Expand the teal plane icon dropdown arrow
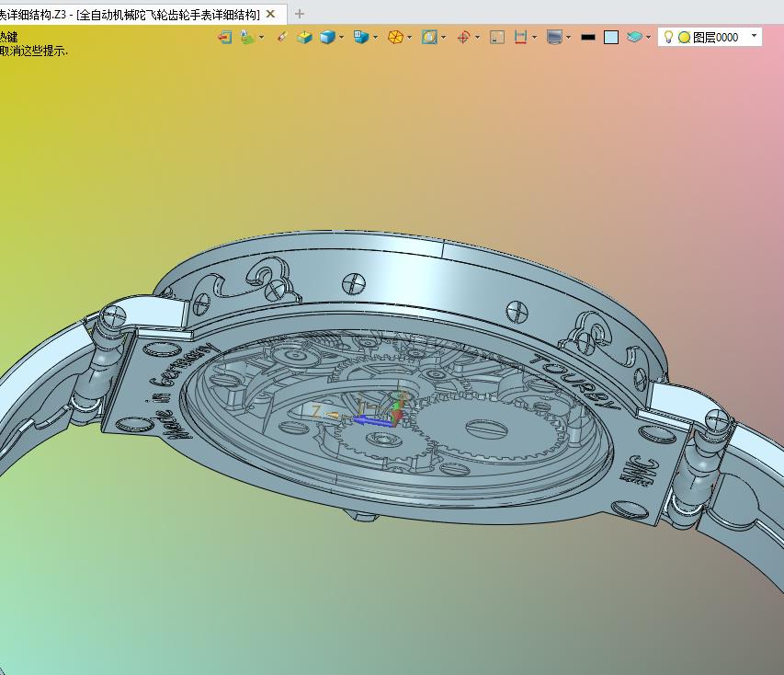This screenshot has height=675, width=784. click(x=648, y=37)
